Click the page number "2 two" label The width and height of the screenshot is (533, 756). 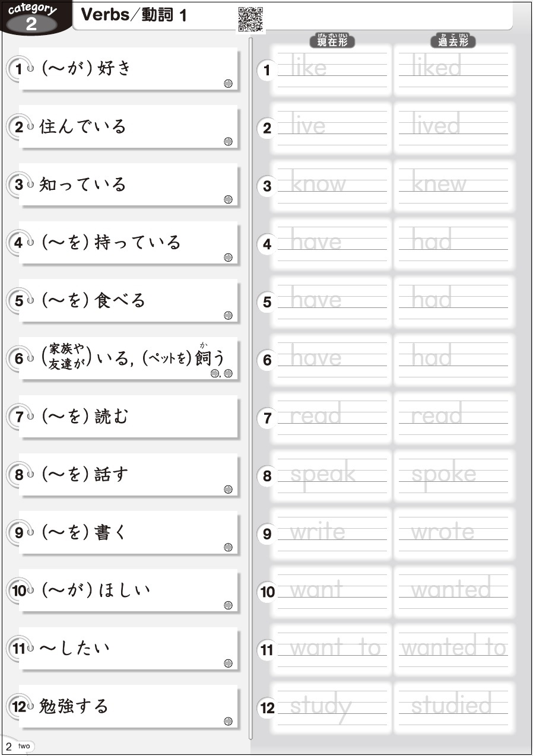18,746
